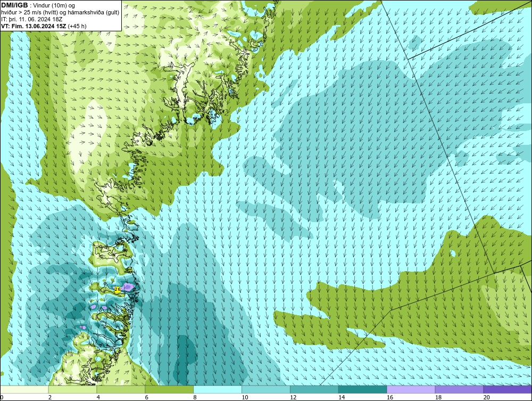Select the 8–10 m/s pale cyan legend swatch
The width and height of the screenshot is (532, 401).
click(x=218, y=389)
